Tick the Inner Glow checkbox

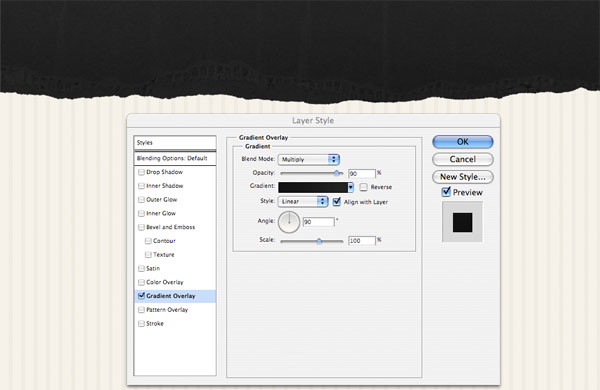(x=141, y=214)
